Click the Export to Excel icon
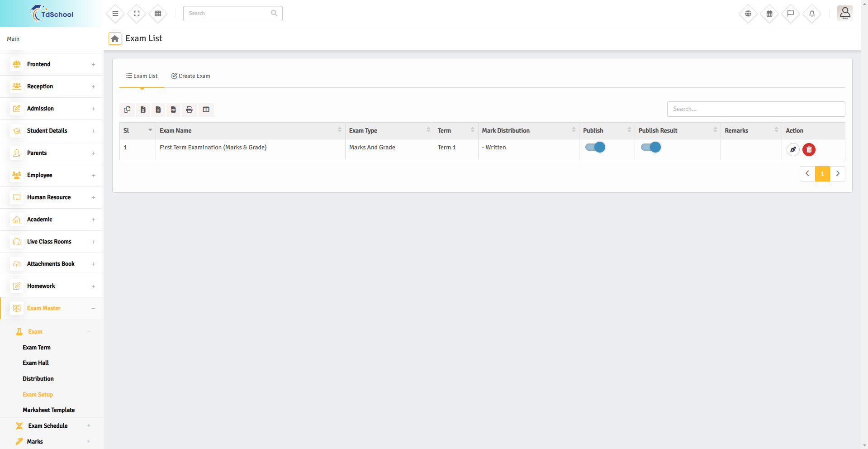The height and width of the screenshot is (449, 868). [x=143, y=110]
